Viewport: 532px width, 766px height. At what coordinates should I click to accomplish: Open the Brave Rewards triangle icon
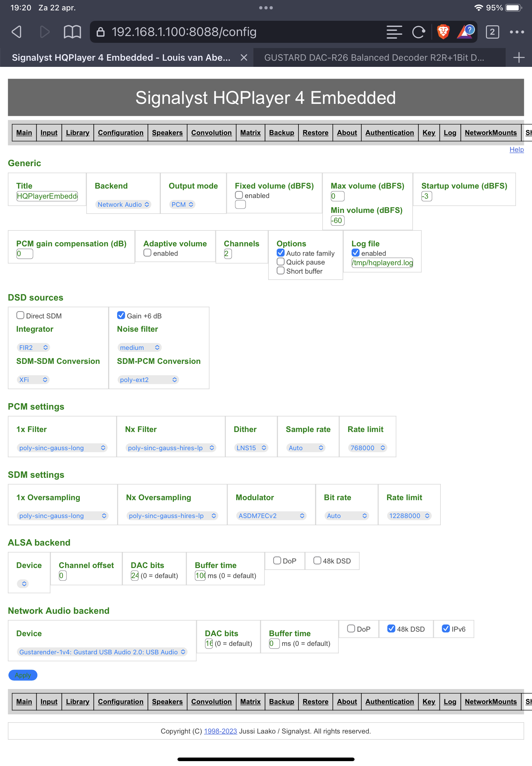click(466, 32)
